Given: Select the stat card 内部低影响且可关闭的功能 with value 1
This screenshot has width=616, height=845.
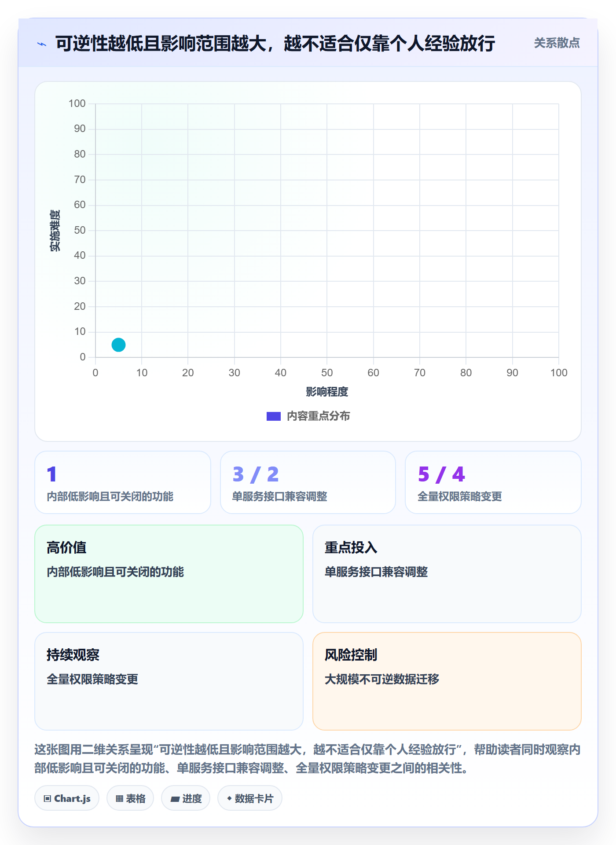Looking at the screenshot, I should pyautogui.click(x=123, y=482).
